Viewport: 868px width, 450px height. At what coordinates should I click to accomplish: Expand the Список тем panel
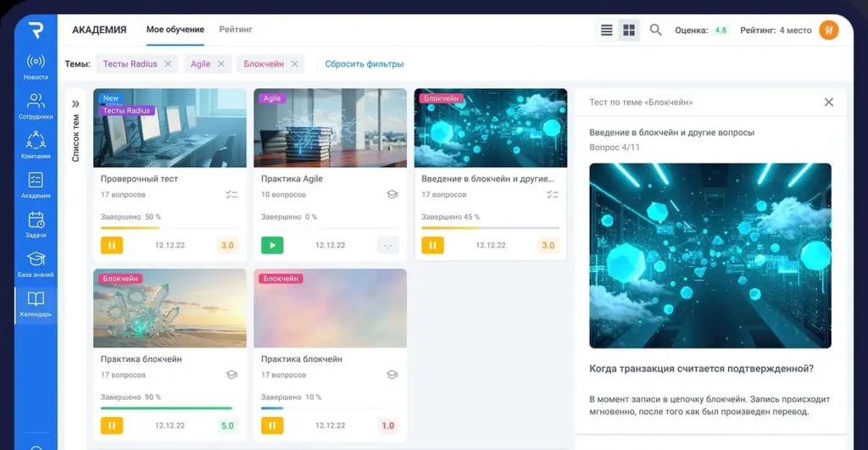coord(75,104)
